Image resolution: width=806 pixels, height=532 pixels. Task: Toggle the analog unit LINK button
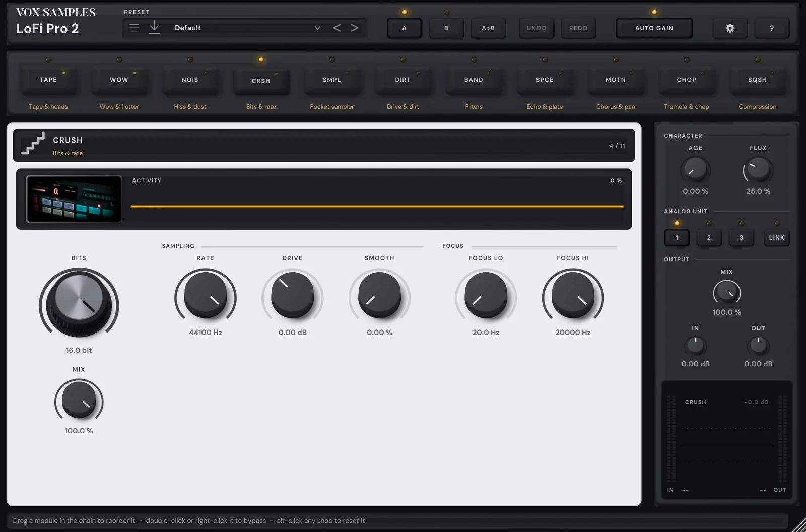(776, 238)
